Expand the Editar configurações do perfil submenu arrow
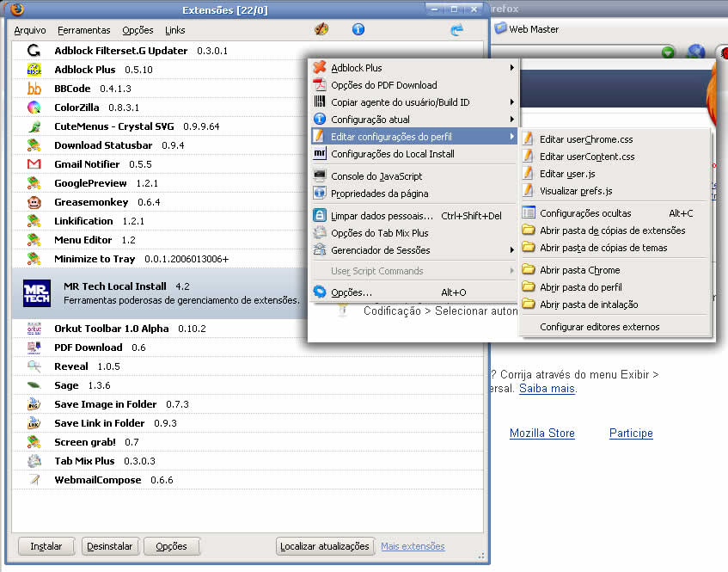This screenshot has height=572, width=728. (511, 136)
